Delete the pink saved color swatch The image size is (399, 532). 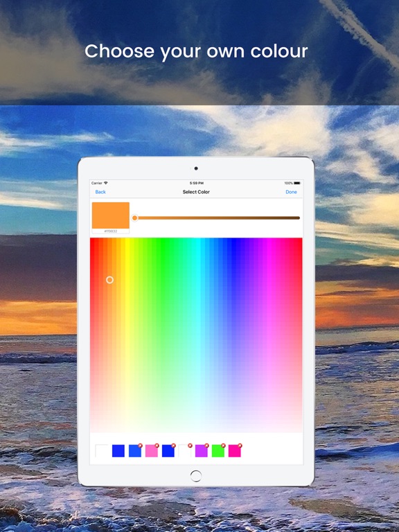tap(157, 445)
